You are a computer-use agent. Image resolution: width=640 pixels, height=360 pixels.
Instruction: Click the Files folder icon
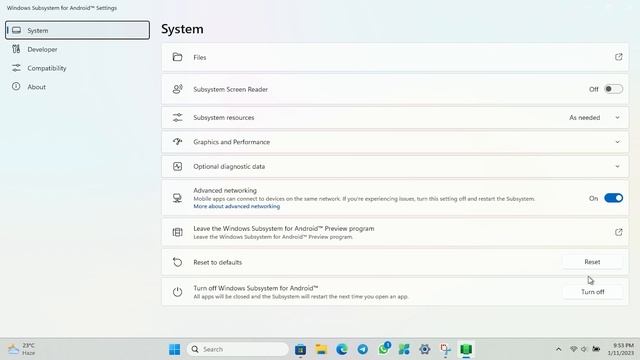[177, 57]
